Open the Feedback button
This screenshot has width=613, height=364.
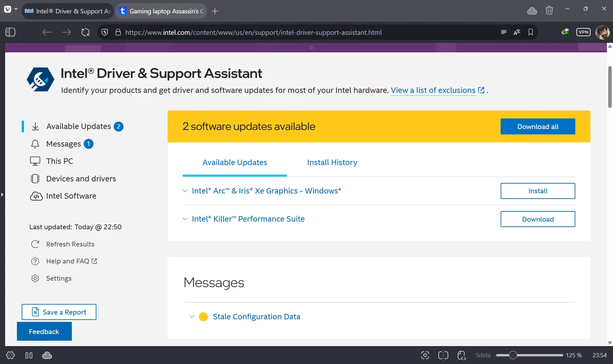44,331
